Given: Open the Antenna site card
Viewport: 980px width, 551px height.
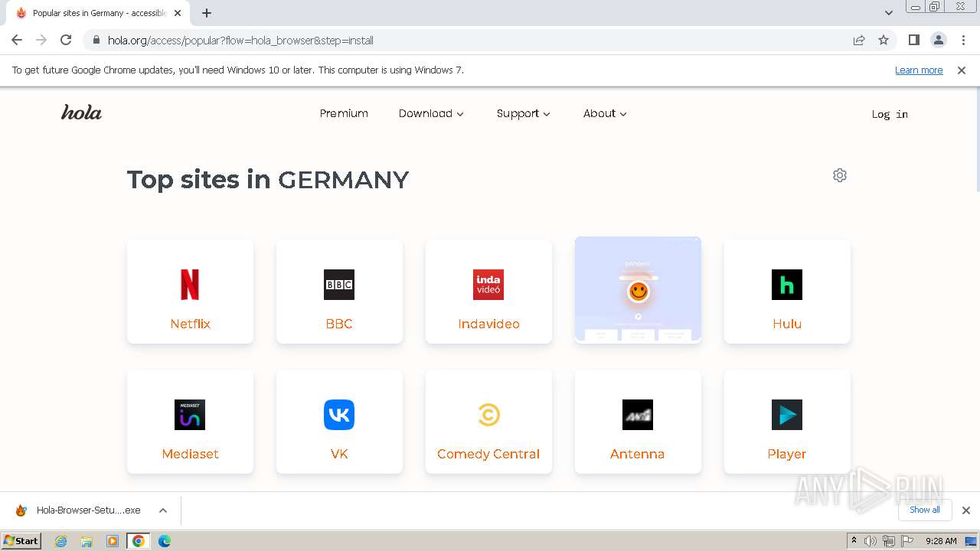Looking at the screenshot, I should point(638,422).
